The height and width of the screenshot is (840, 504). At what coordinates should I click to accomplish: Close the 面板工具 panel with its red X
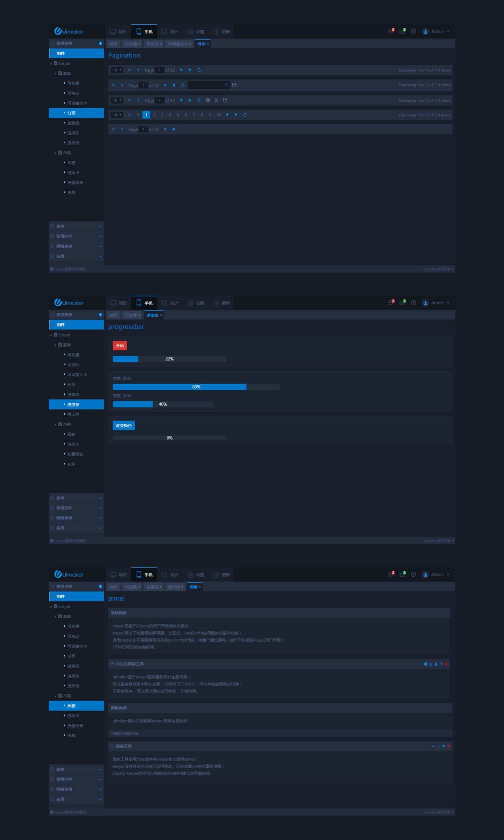pos(449,746)
